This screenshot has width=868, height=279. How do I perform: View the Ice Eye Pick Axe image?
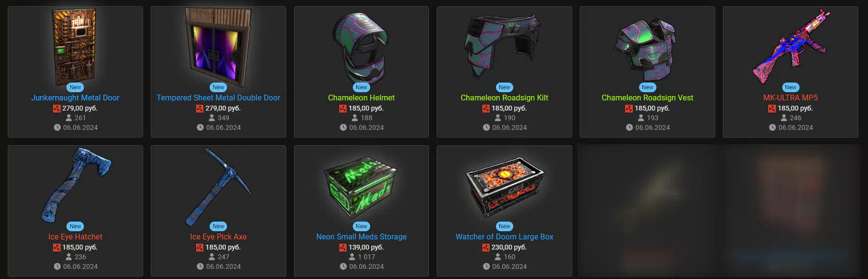pos(218,186)
